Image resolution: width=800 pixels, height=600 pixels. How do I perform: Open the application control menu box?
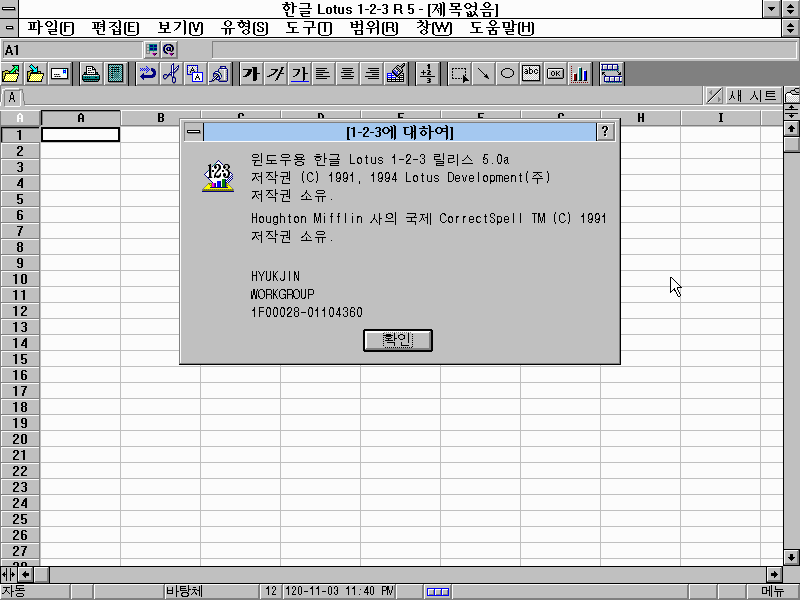pos(9,9)
